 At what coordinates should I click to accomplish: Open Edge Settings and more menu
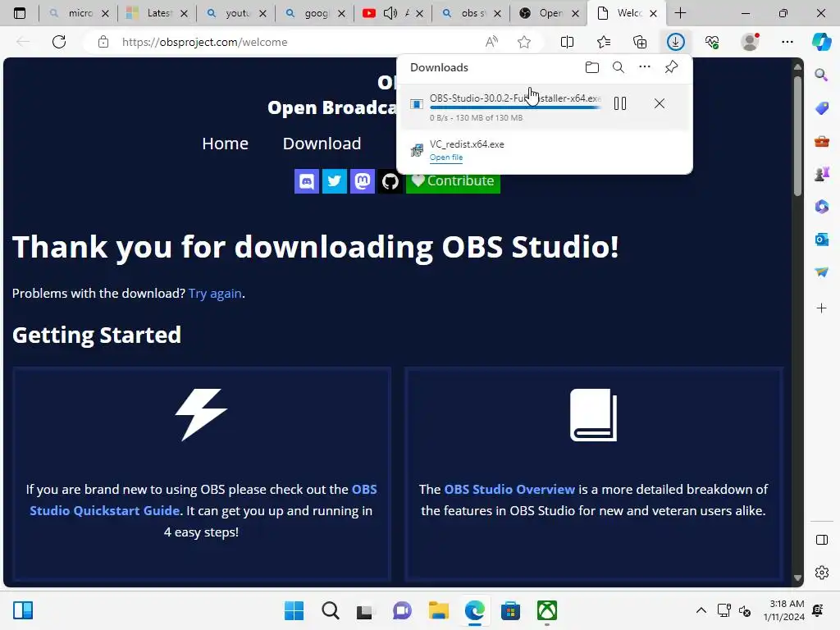tap(787, 42)
